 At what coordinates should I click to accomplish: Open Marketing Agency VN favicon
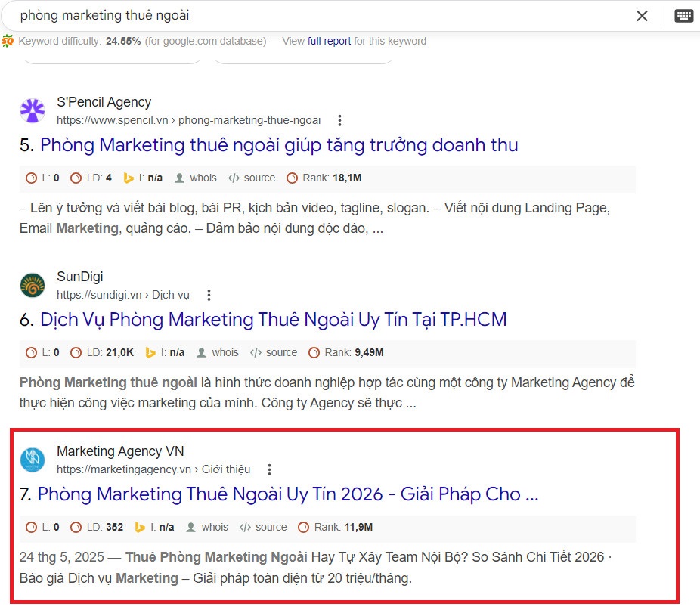[33, 460]
